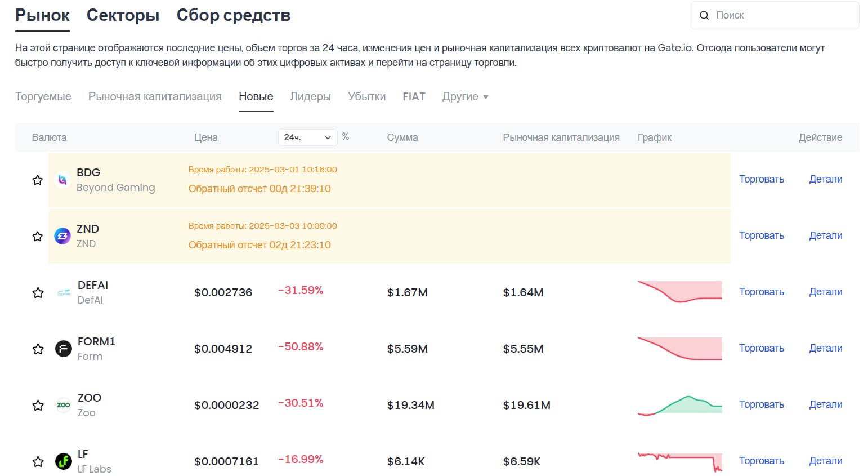Open the Секторы tab
868x476 pixels.
123,15
